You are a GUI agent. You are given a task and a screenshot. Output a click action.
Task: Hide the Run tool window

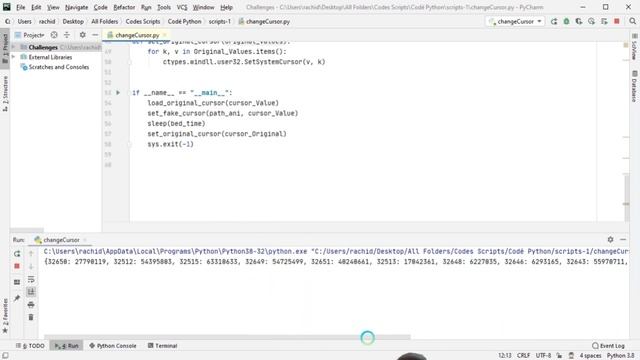[x=623, y=240]
